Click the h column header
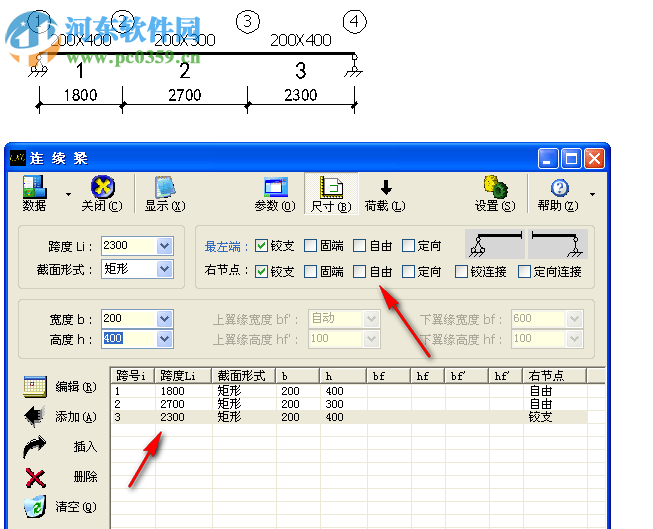 (x=343, y=376)
